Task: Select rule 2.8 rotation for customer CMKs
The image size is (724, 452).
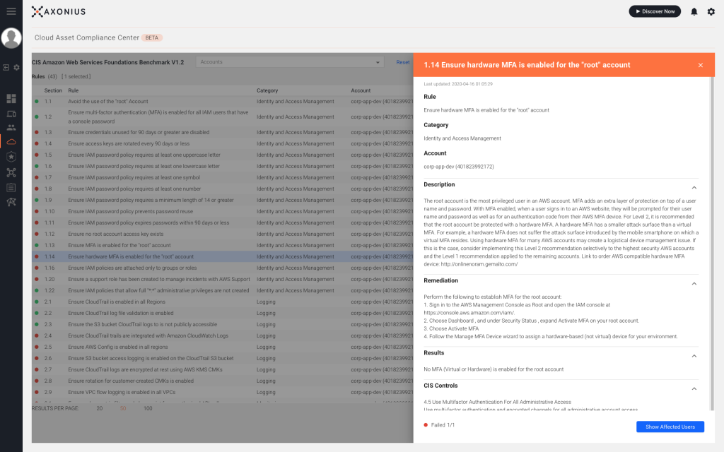Action: point(223,381)
